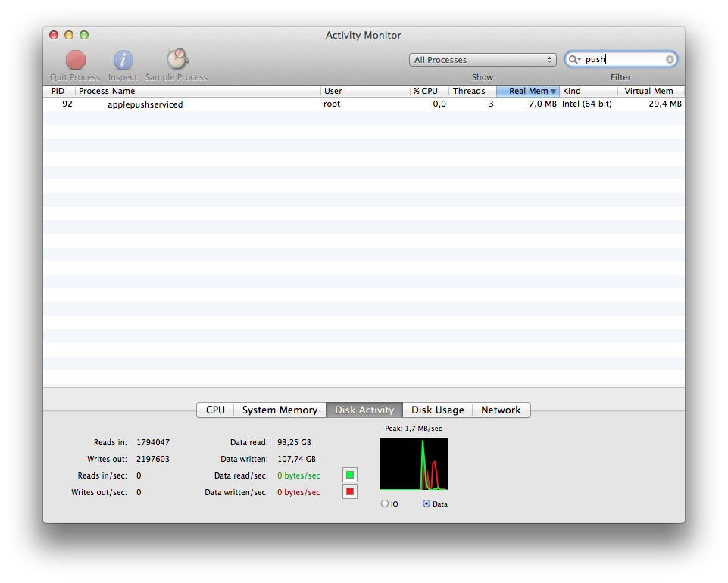Sort by Process Name column
Image resolution: width=728 pixels, height=583 pixels.
coord(198,91)
